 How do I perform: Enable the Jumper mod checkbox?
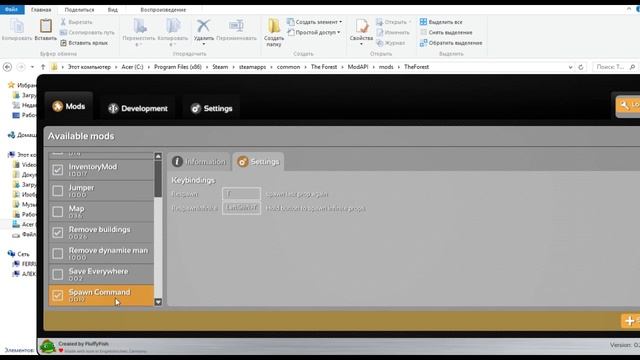(58, 191)
